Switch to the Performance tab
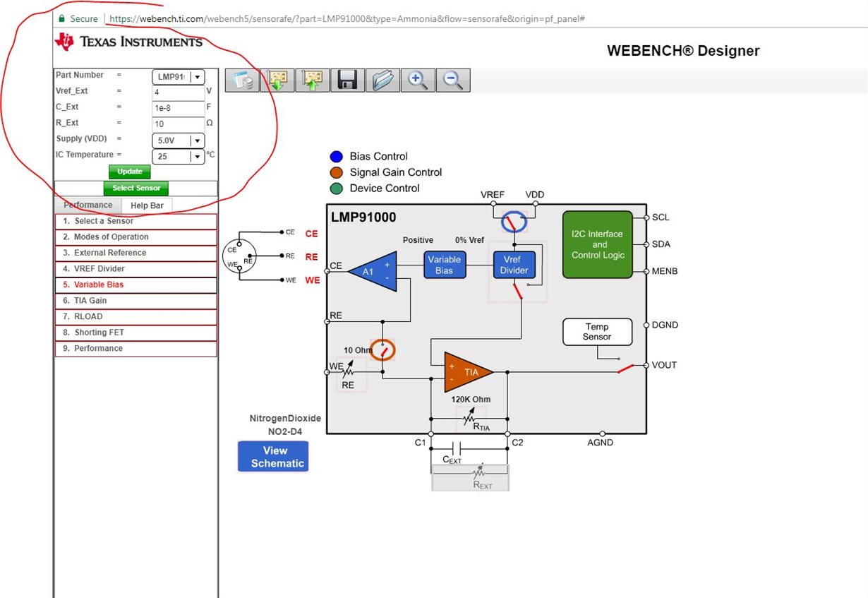Image resolution: width=868 pixels, height=598 pixels. pyautogui.click(x=88, y=205)
